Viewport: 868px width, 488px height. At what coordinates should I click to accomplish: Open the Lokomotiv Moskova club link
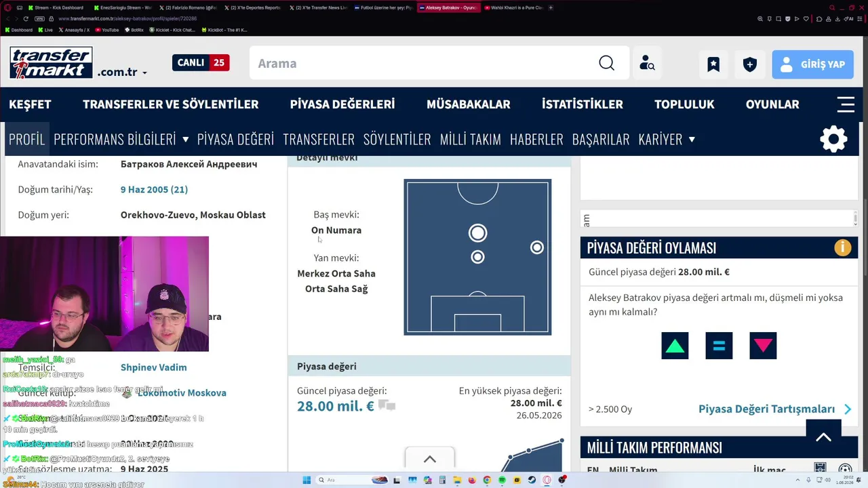(x=182, y=393)
